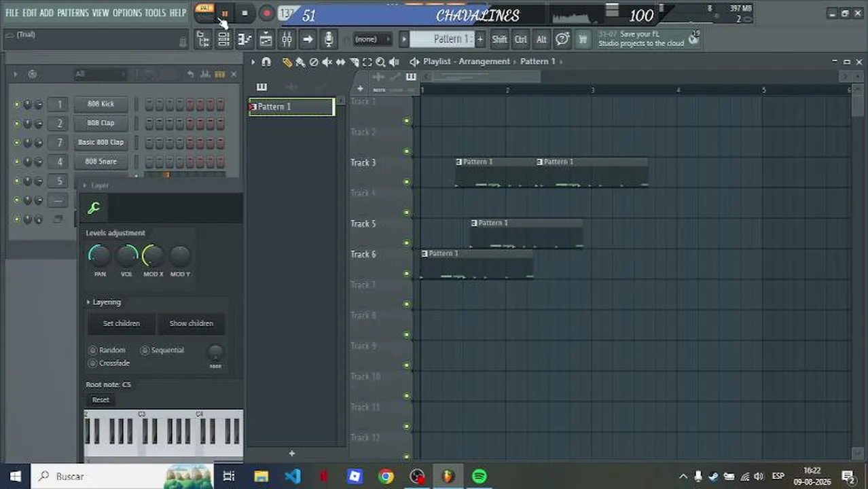868x489 pixels.
Task: Open the Channel rack view icon
Action: coord(223,39)
